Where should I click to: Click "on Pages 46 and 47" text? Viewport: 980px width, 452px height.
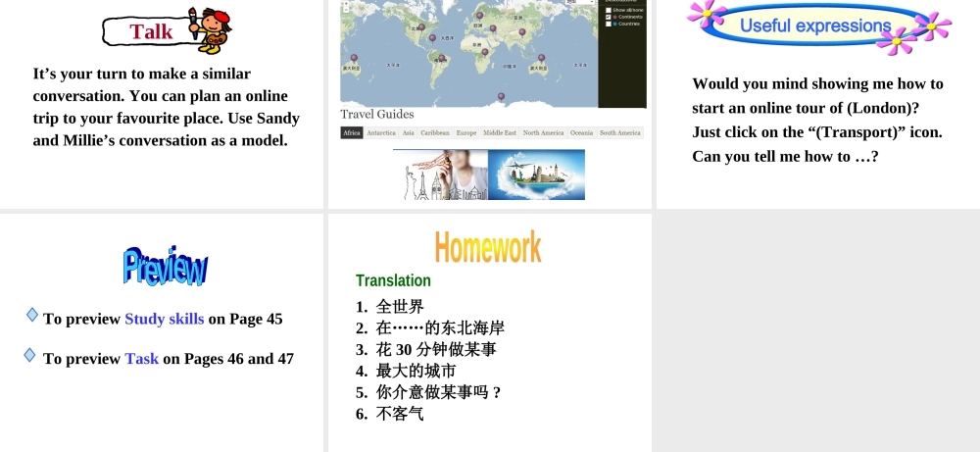(228, 359)
